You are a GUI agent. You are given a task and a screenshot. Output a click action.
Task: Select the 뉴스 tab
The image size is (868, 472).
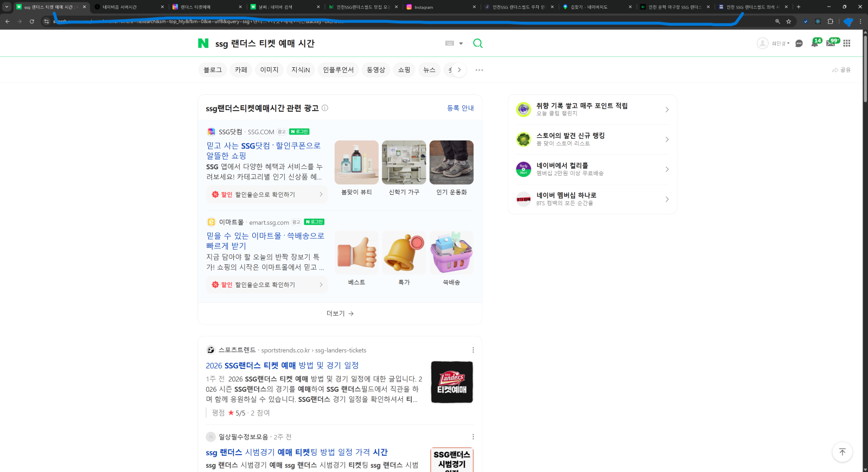(429, 70)
